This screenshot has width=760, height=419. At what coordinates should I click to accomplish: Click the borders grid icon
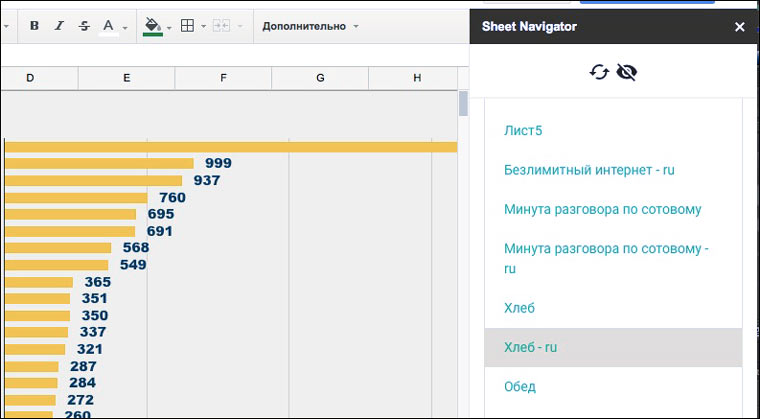tap(187, 26)
